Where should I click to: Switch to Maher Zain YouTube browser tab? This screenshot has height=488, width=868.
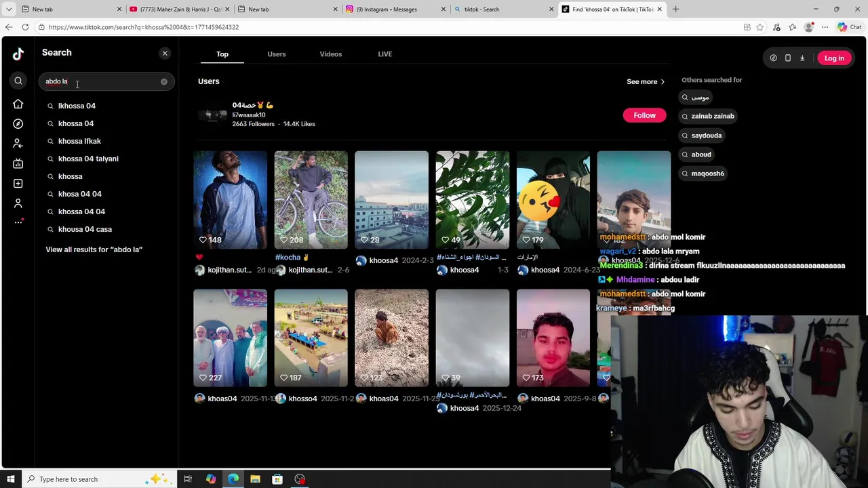tap(179, 9)
